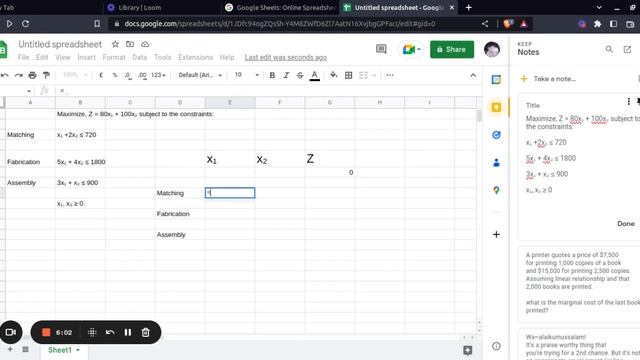Open the Keep note more options menu
Viewport: 640px width, 360px height.
click(x=629, y=101)
